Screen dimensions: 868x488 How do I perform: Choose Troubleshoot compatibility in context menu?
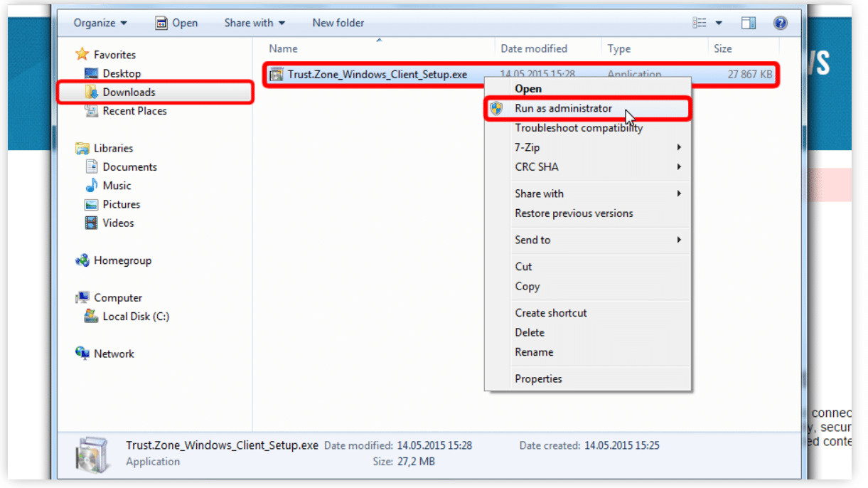point(579,128)
